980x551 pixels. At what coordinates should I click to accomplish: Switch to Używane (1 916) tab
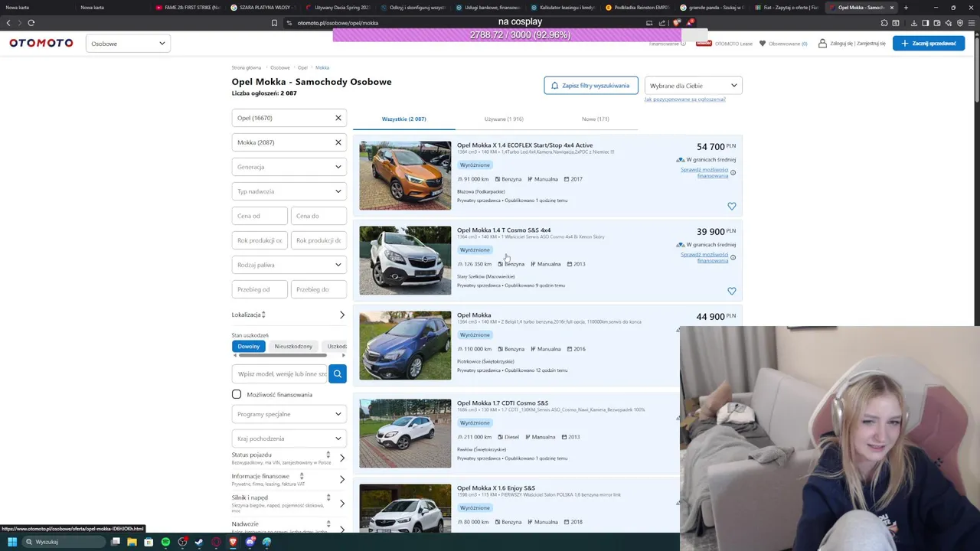[504, 119]
